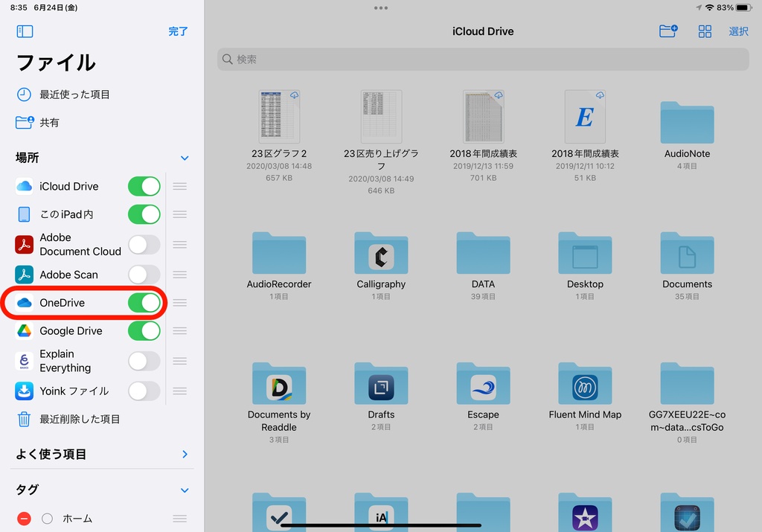The height and width of the screenshot is (532, 762).
Task: Open the Documents by Readdle folder
Action: (x=279, y=384)
